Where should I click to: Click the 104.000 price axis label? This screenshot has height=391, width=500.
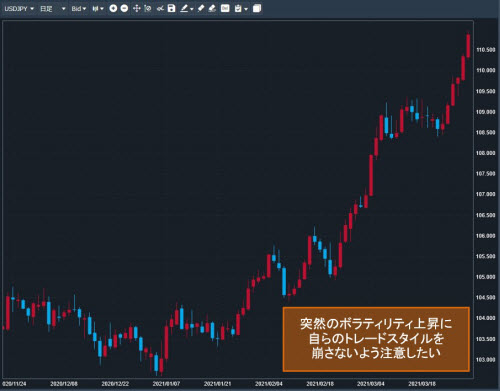pos(486,318)
